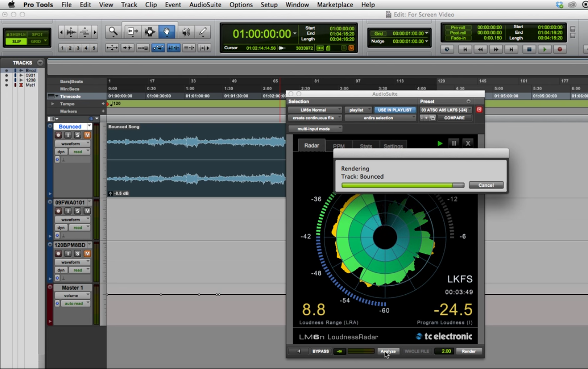Open the Master 1 volume view dropdown
Image resolution: width=588 pixels, height=369 pixels.
click(x=73, y=296)
